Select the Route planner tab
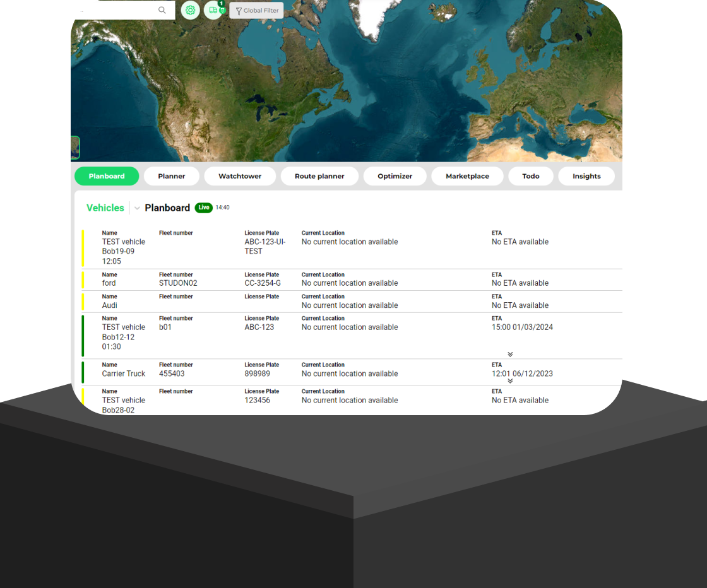The image size is (707, 588). tap(319, 176)
